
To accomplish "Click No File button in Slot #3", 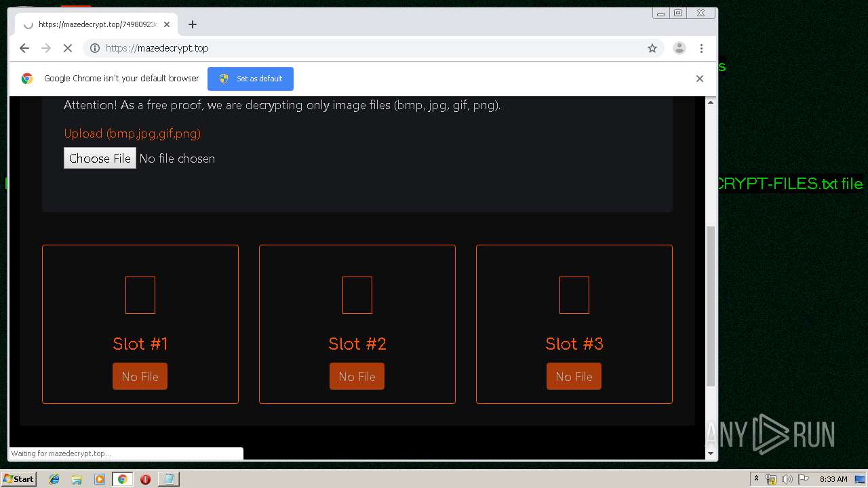I will 574,376.
